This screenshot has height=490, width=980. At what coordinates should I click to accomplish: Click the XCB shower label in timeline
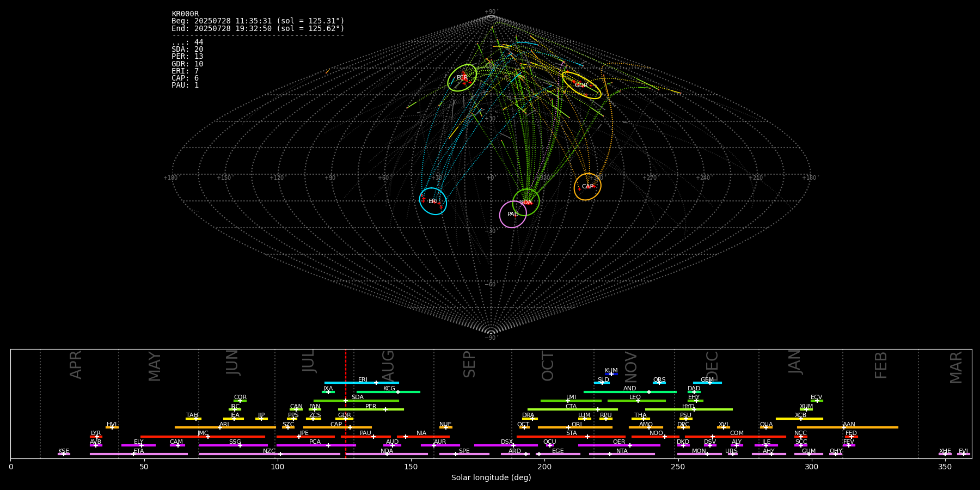800,415
